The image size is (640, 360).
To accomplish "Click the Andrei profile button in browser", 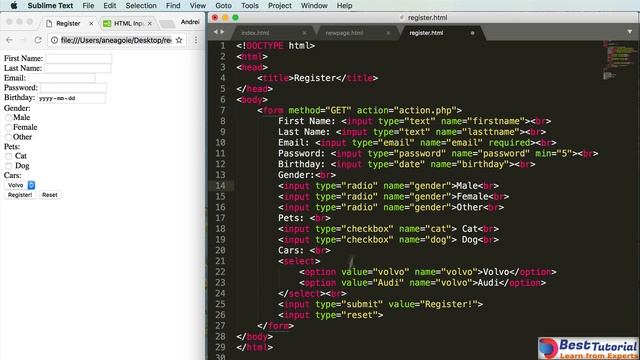I will point(190,22).
